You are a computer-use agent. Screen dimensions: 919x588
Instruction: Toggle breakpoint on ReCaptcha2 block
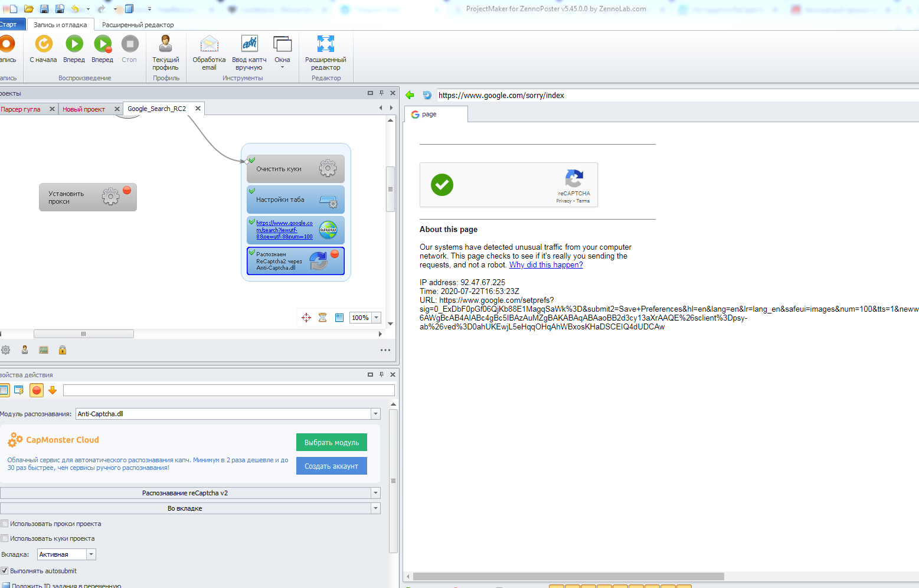click(335, 254)
